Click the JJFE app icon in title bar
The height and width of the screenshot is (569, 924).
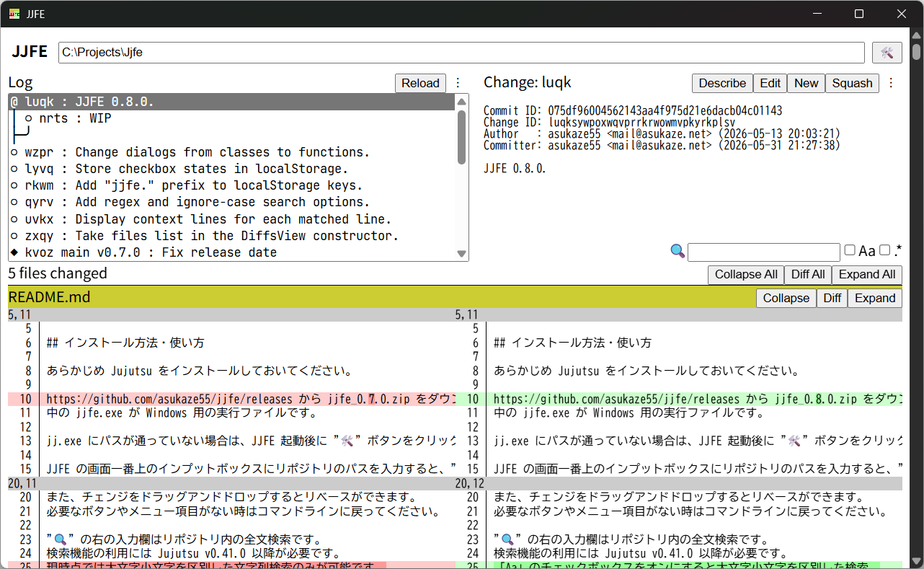[x=14, y=14]
